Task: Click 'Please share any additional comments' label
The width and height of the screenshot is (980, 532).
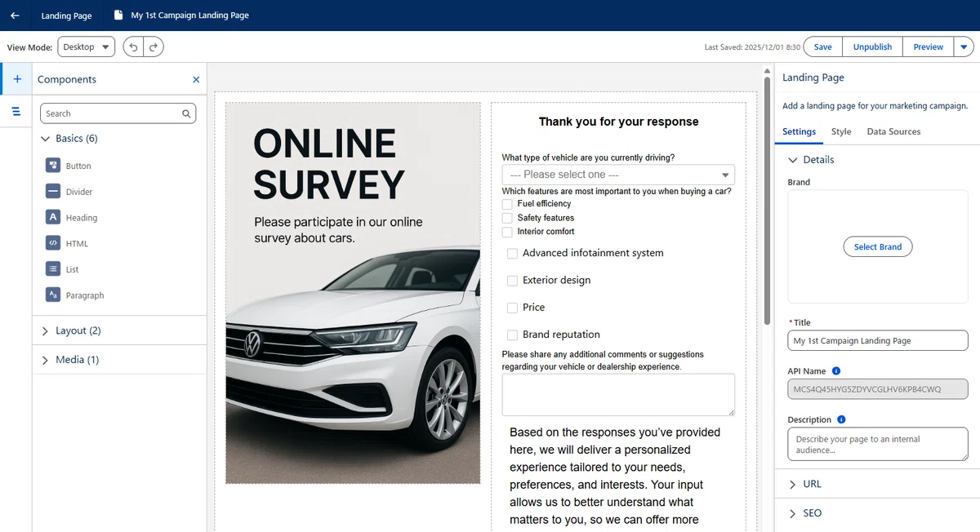Action: (603, 361)
